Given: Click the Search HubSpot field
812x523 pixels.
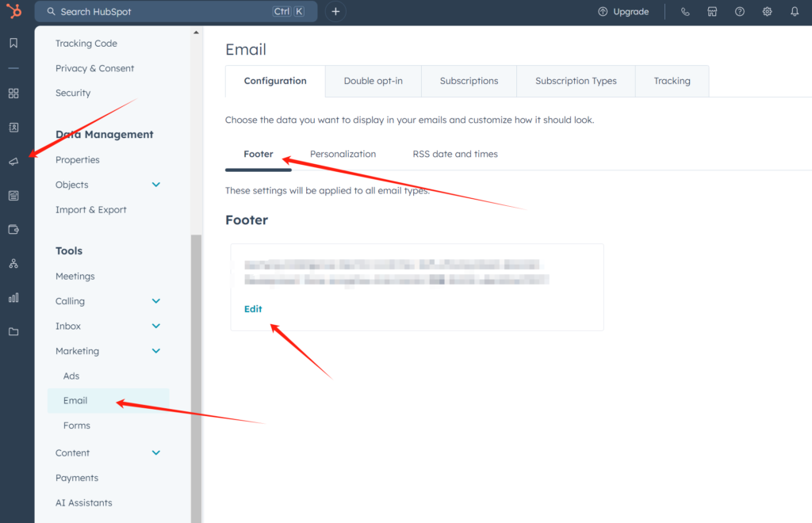Looking at the screenshot, I should pyautogui.click(x=159, y=12).
